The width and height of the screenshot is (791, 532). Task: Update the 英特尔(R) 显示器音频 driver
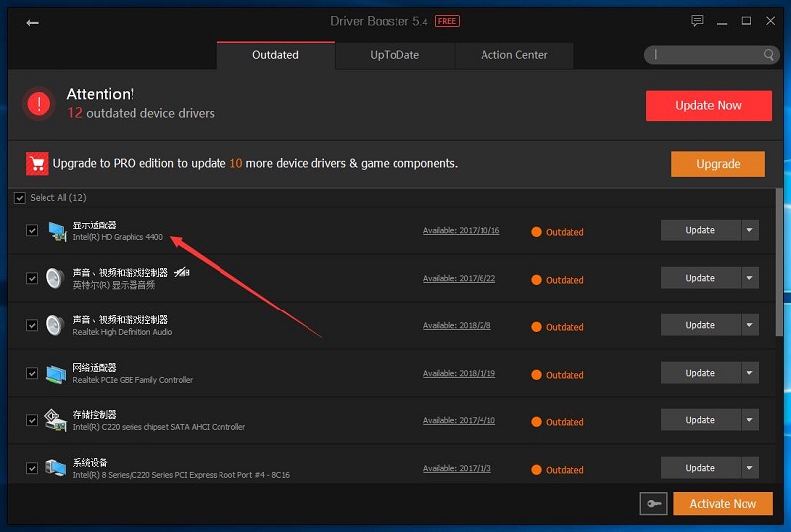700,278
